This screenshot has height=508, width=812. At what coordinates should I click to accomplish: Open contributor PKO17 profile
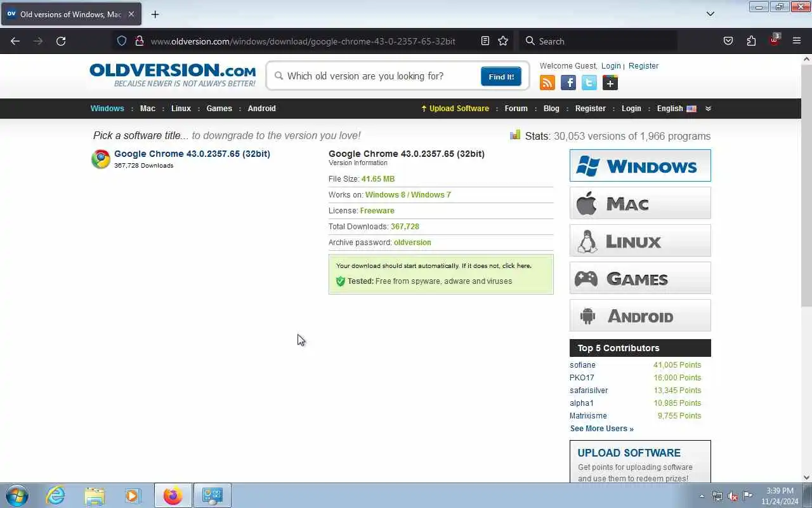pos(582,378)
